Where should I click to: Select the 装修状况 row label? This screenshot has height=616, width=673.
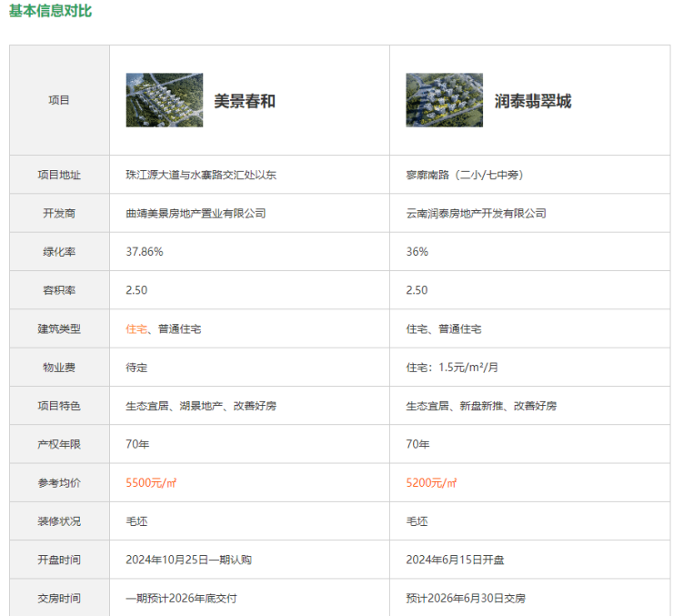[x=59, y=521]
